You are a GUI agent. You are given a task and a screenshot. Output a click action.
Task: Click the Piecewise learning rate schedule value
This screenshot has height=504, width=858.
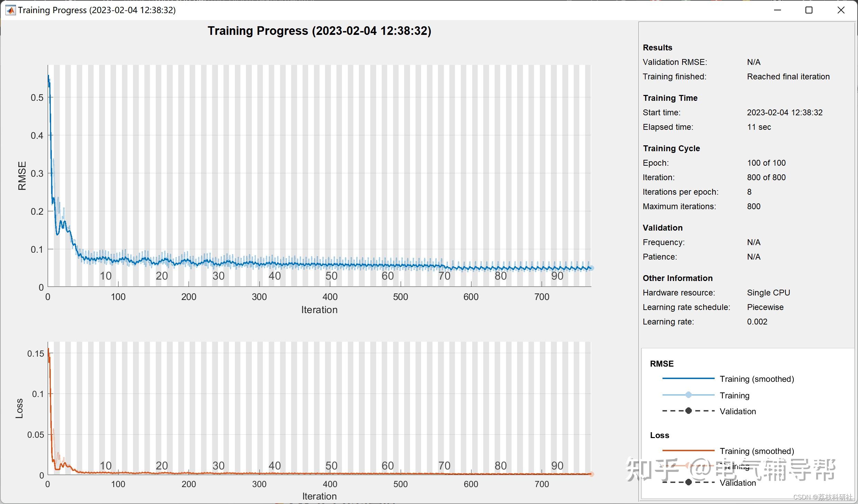pyautogui.click(x=765, y=307)
